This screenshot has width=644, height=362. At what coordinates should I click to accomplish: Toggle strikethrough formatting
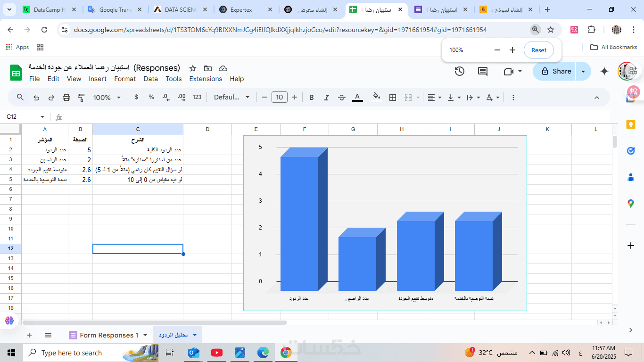coord(342,98)
